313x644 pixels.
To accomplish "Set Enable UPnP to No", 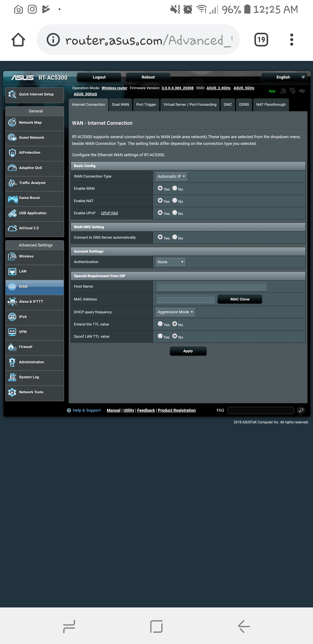I will [x=175, y=213].
